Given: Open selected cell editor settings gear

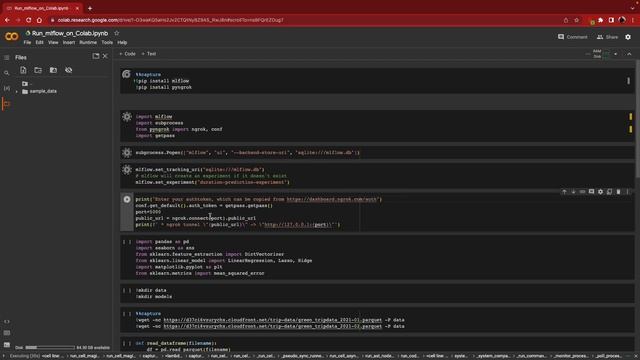Looking at the screenshot, I should point(600,191).
